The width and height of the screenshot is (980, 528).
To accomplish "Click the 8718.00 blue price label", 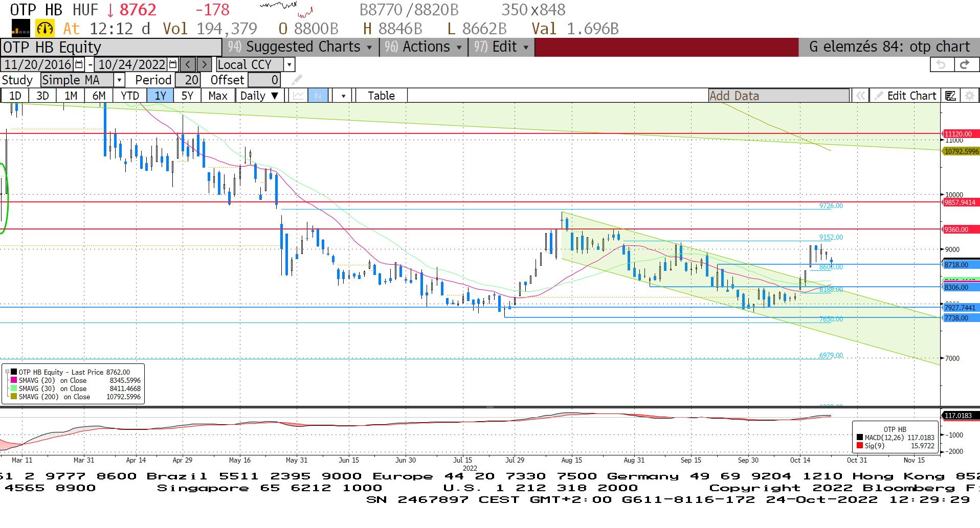I will 961,265.
